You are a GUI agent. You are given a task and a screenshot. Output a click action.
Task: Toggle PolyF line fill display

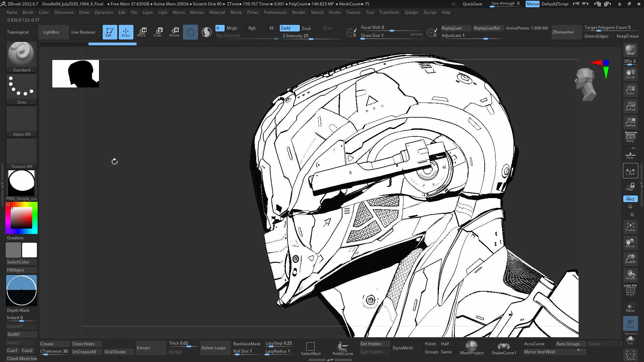(x=630, y=290)
